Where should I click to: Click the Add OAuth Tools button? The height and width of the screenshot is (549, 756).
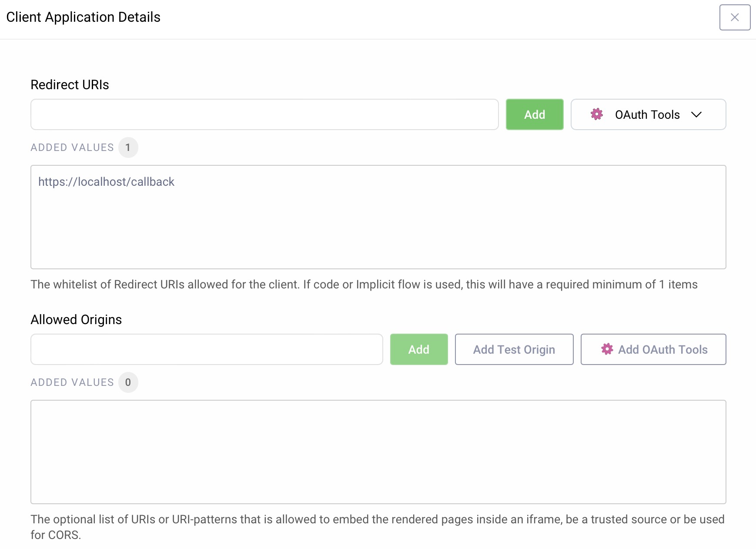[x=653, y=349]
